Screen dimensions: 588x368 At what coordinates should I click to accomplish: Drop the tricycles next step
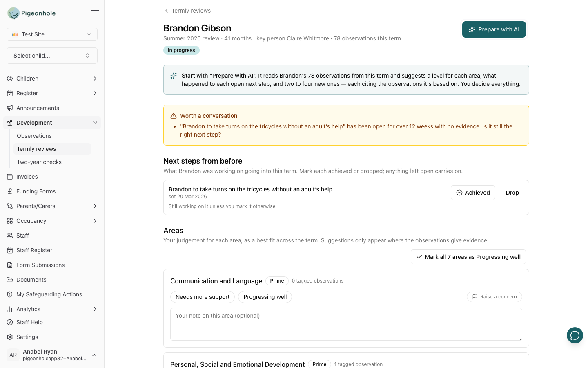pos(512,193)
